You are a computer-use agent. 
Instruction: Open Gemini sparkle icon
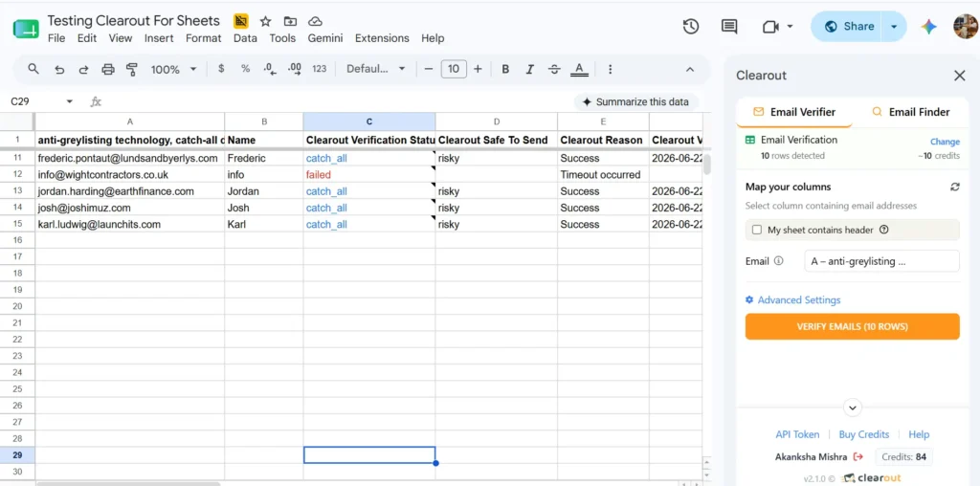point(928,26)
